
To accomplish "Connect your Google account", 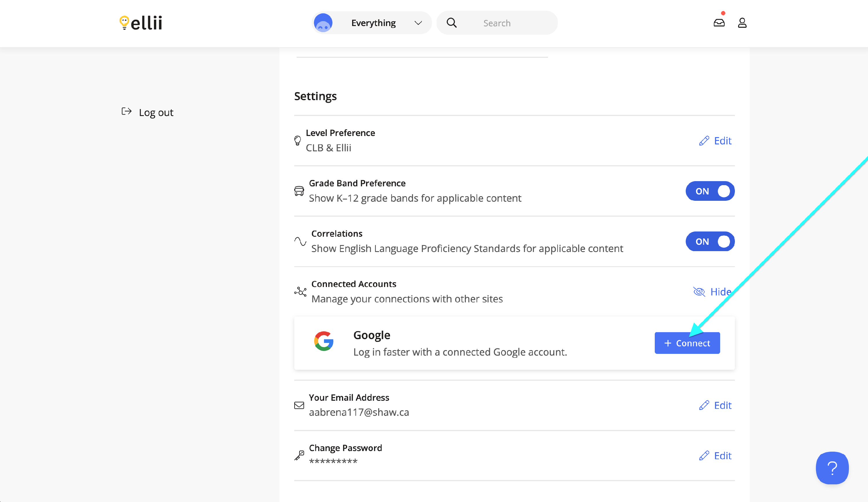I will point(687,343).
